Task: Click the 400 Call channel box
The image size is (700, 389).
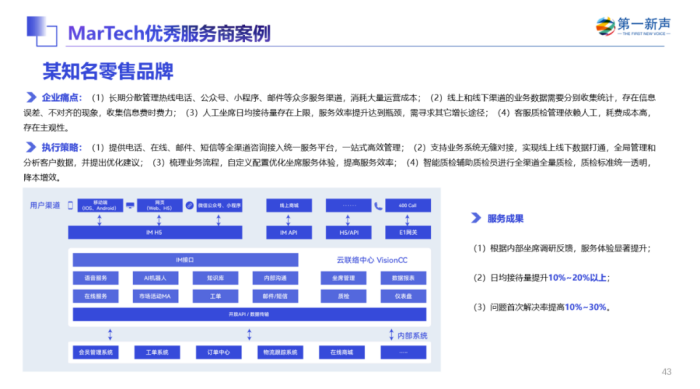Action: click(x=408, y=205)
